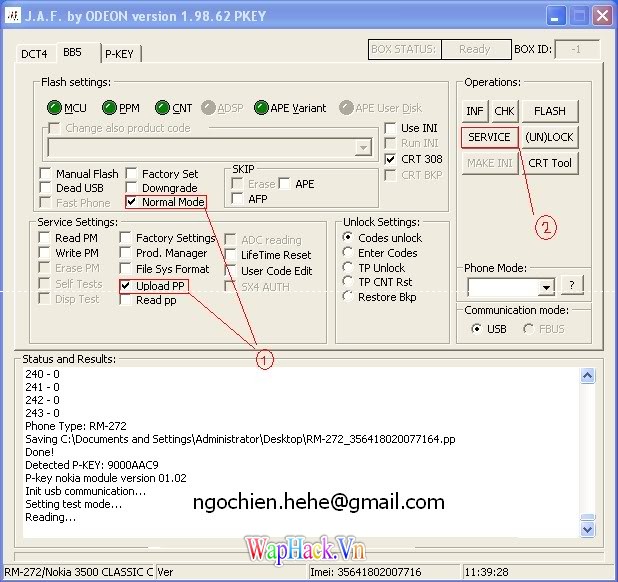Enable LifeTime Reset checkbox
This screenshot has height=582, width=618.
pyautogui.click(x=230, y=255)
